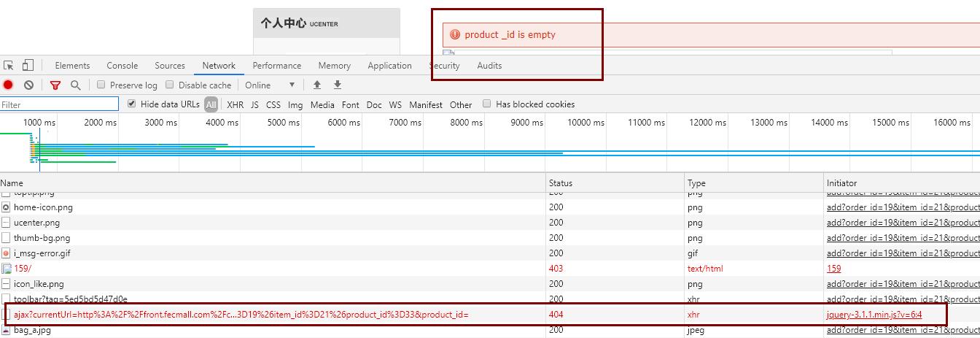The height and width of the screenshot is (338, 980).
Task: Open jquery-3.1.1.min.js initiator link
Action: [874, 315]
